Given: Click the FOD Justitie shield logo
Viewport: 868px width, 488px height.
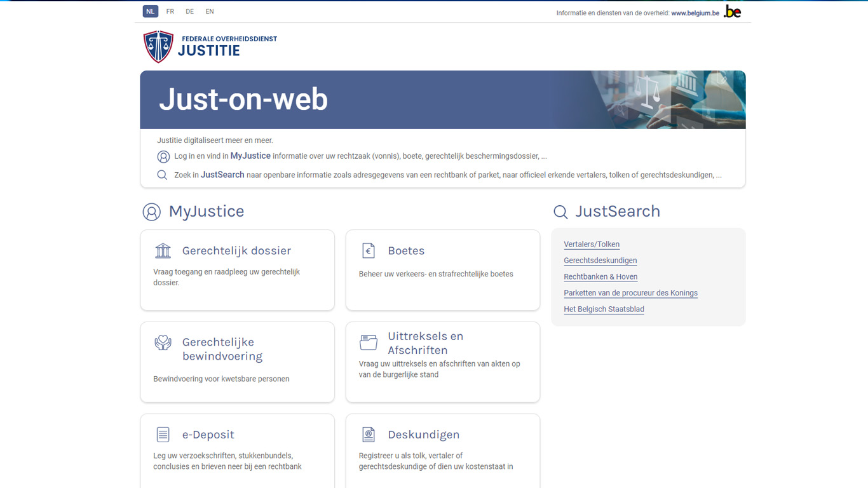Looking at the screenshot, I should 158,46.
